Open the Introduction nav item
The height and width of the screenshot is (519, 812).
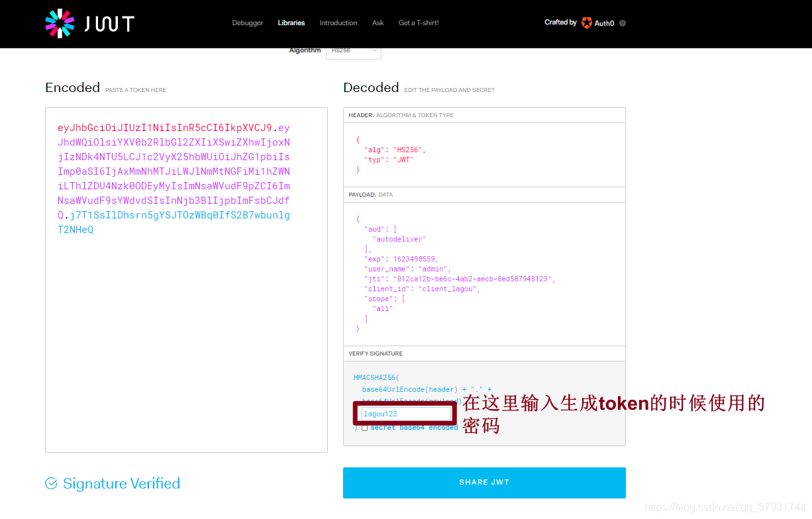click(x=338, y=23)
